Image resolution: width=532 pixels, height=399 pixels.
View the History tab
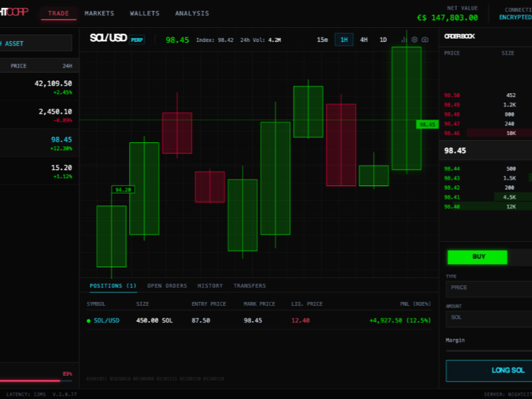tap(210, 286)
